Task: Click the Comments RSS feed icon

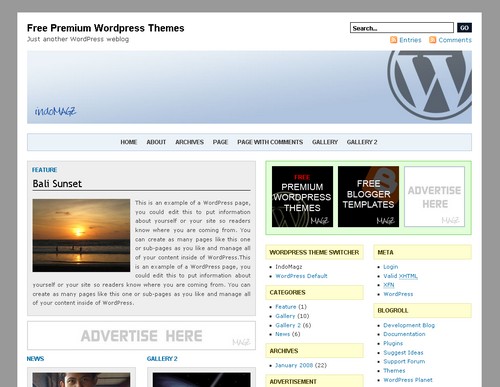Action: click(x=433, y=40)
